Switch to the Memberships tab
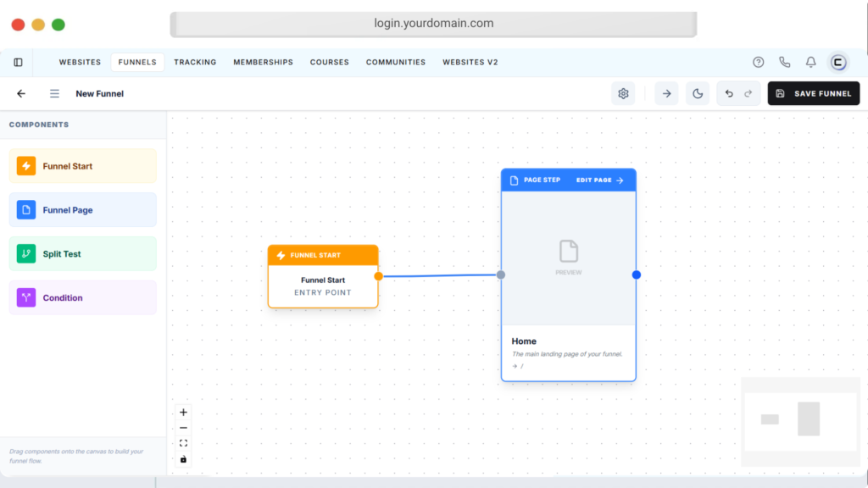Image resolution: width=868 pixels, height=488 pixels. 263,62
